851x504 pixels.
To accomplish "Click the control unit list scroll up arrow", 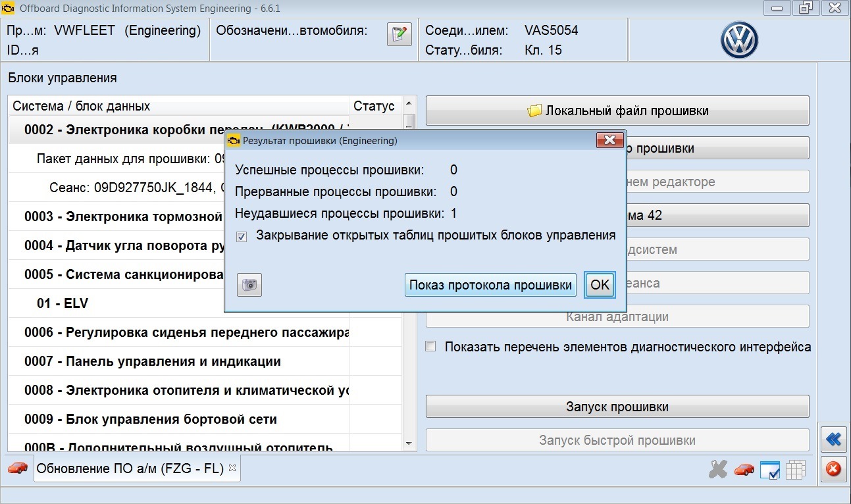I will (409, 104).
